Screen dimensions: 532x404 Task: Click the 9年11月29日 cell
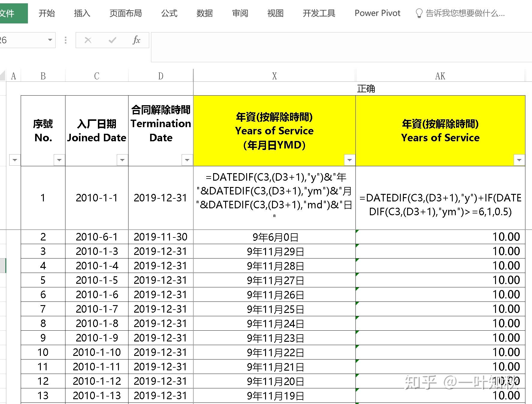pyautogui.click(x=274, y=251)
